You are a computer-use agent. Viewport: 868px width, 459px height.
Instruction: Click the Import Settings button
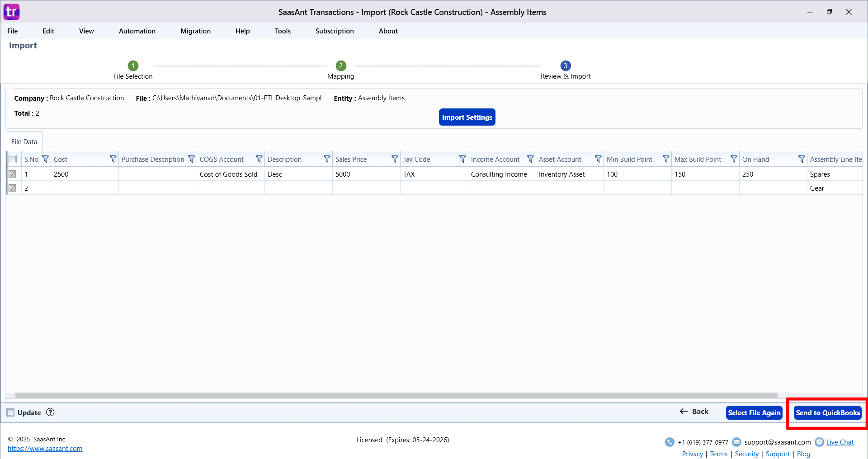(467, 117)
